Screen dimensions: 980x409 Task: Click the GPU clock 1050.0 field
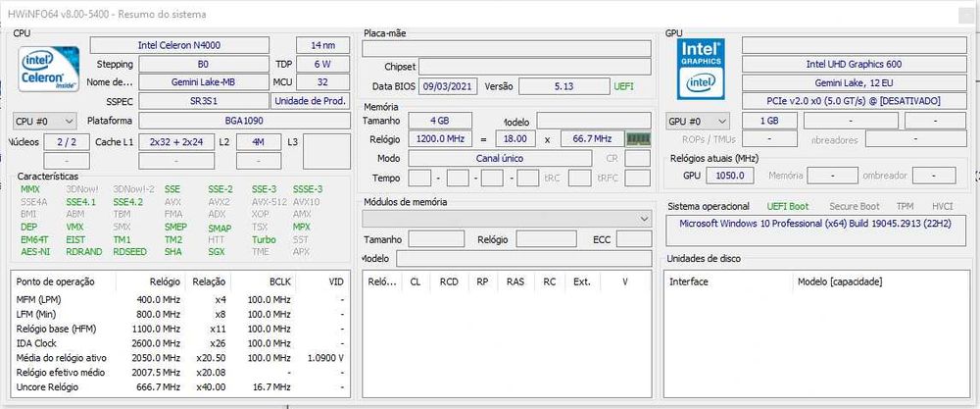730,176
